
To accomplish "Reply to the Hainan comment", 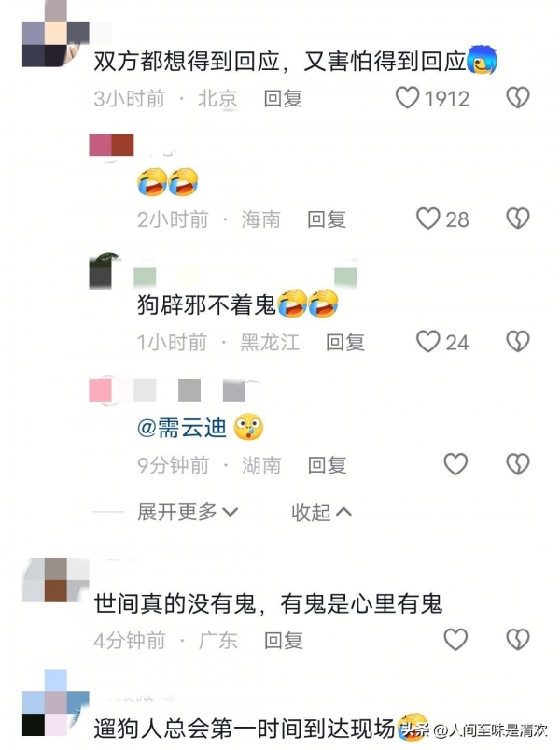I will point(327,219).
